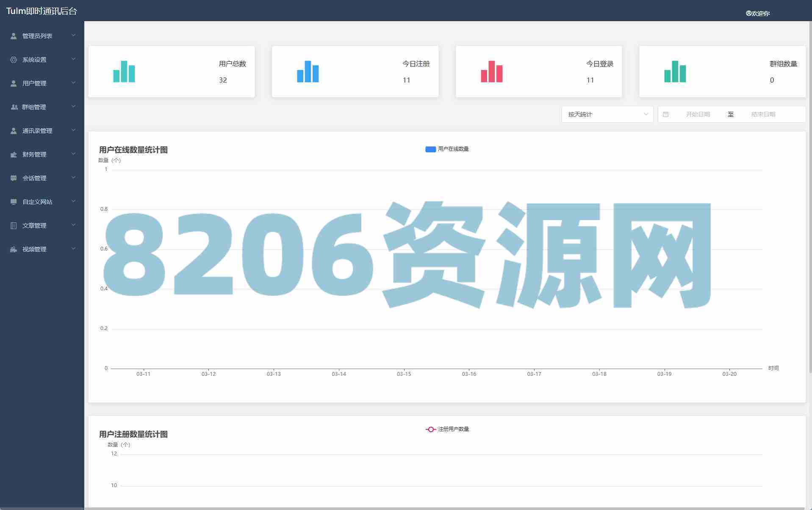812x510 pixels.
Task: Open the 会话管理 menu
Action: pos(42,178)
